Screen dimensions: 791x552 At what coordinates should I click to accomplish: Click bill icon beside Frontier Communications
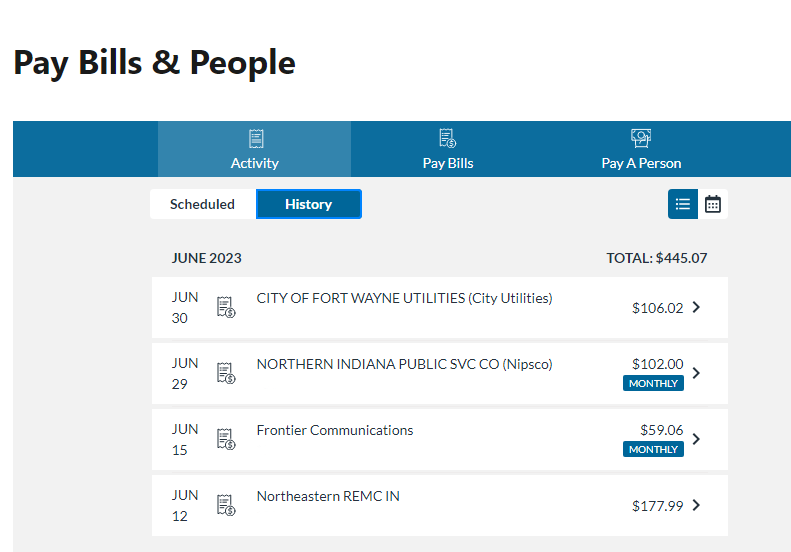[226, 439]
